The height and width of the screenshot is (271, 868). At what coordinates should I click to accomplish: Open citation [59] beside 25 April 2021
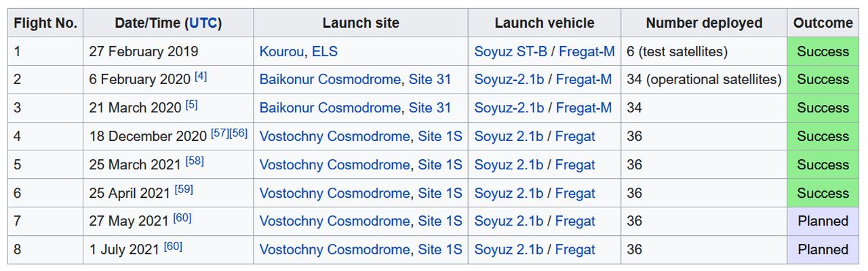coord(184,190)
